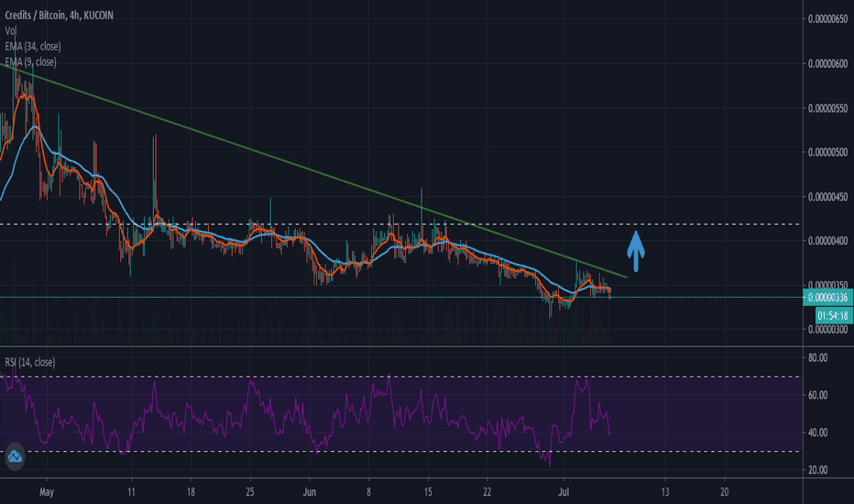Select the white dashed horizontal resistance line
Viewport: 854px width, 504px height.
(400, 224)
